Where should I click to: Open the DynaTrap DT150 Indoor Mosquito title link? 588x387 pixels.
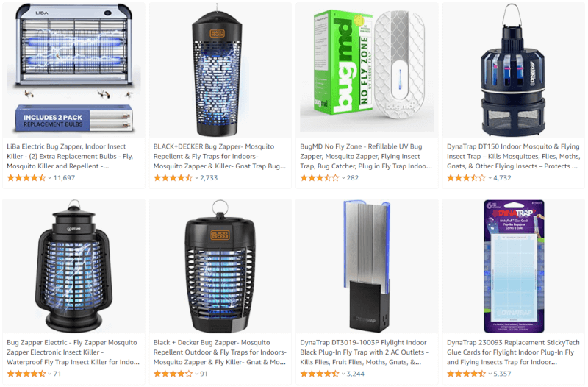(x=513, y=156)
